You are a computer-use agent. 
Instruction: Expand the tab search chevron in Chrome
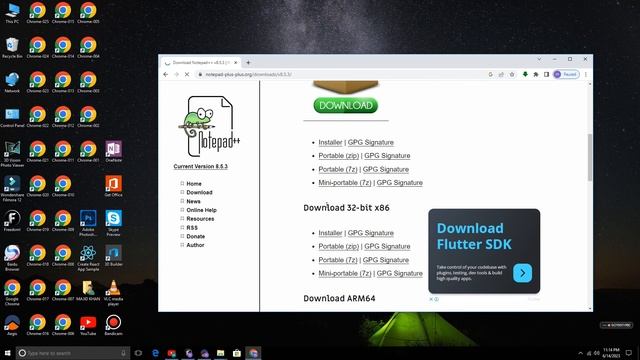[x=539, y=59]
